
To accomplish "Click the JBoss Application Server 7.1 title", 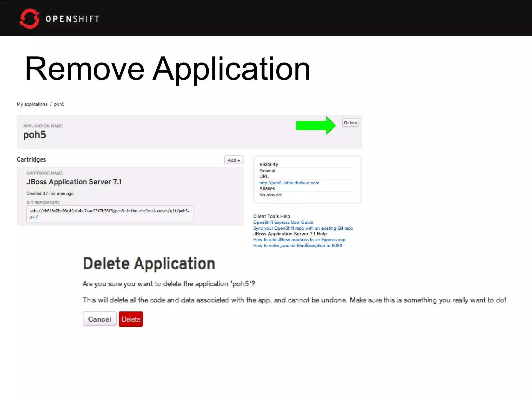I will tap(74, 182).
